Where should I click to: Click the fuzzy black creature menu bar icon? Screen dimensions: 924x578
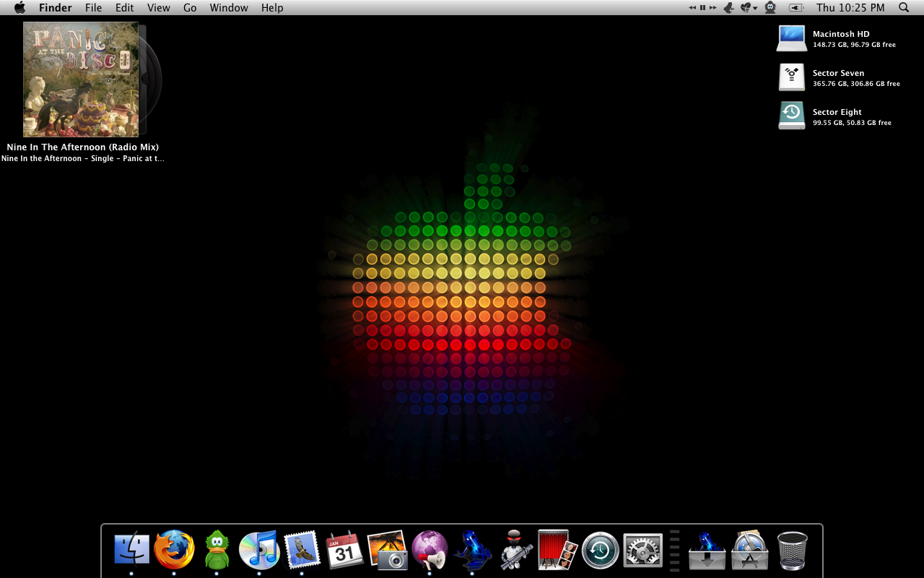[x=770, y=7]
